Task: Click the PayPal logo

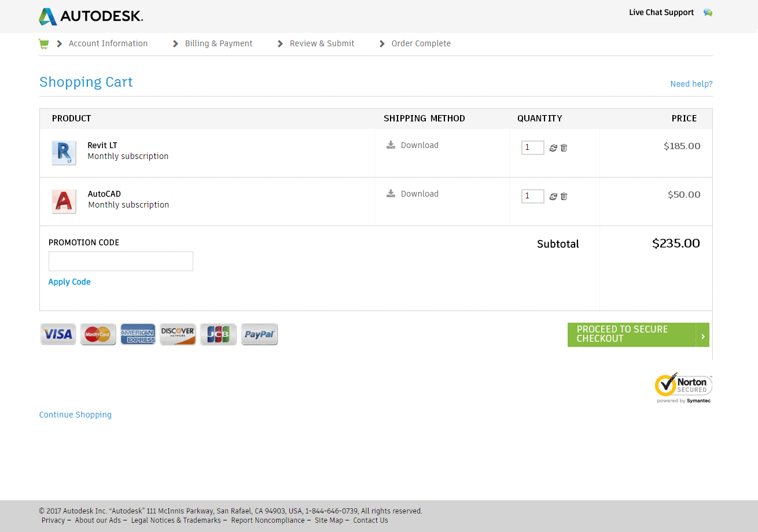Action: click(259, 334)
